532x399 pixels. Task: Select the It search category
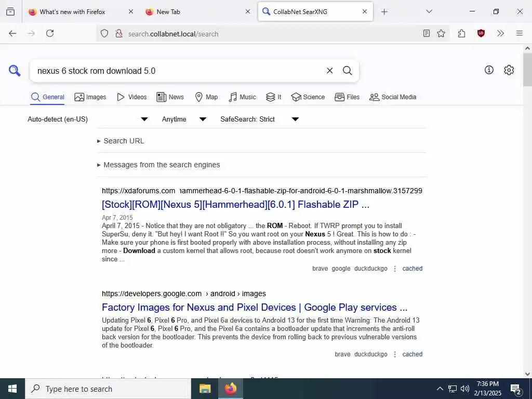273,97
